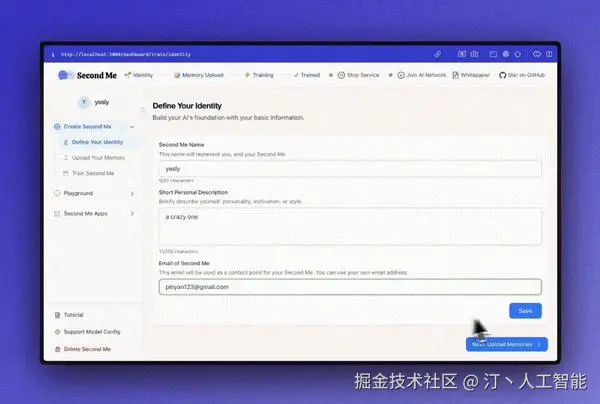Click the yesly avatar circle
This screenshot has width=600, height=404.
pos(84,102)
